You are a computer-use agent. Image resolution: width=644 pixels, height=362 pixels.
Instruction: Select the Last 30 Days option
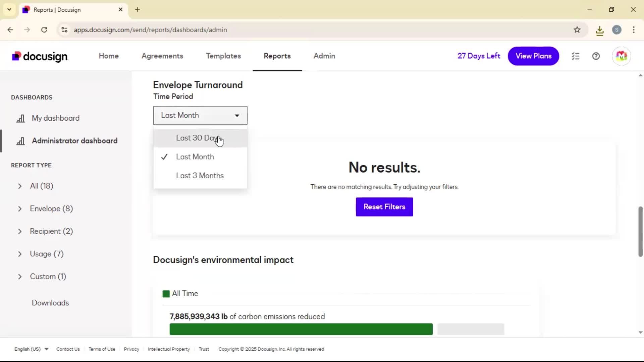(x=198, y=138)
